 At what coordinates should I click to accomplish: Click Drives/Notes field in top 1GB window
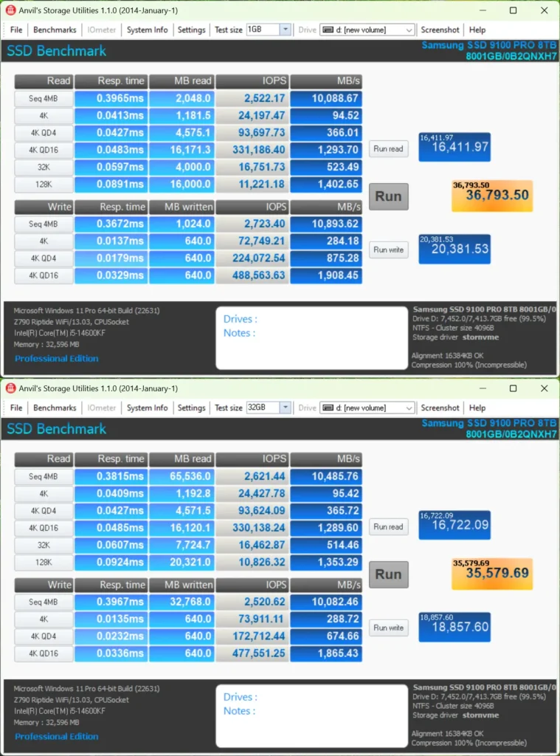[312, 338]
